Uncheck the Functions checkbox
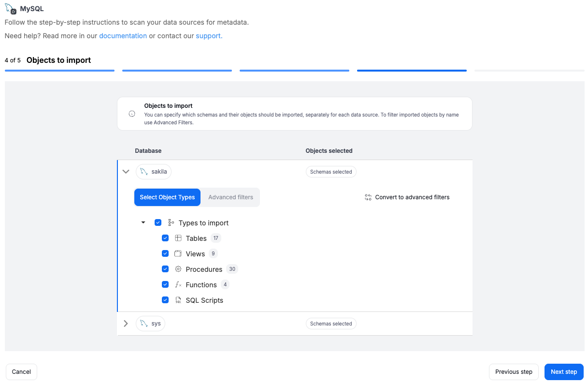588x384 pixels. pos(165,285)
